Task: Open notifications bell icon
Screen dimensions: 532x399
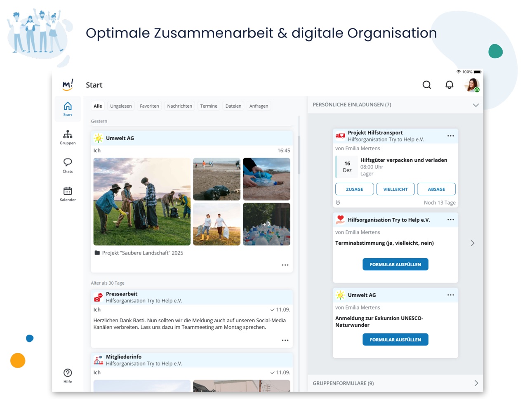Action: click(450, 85)
